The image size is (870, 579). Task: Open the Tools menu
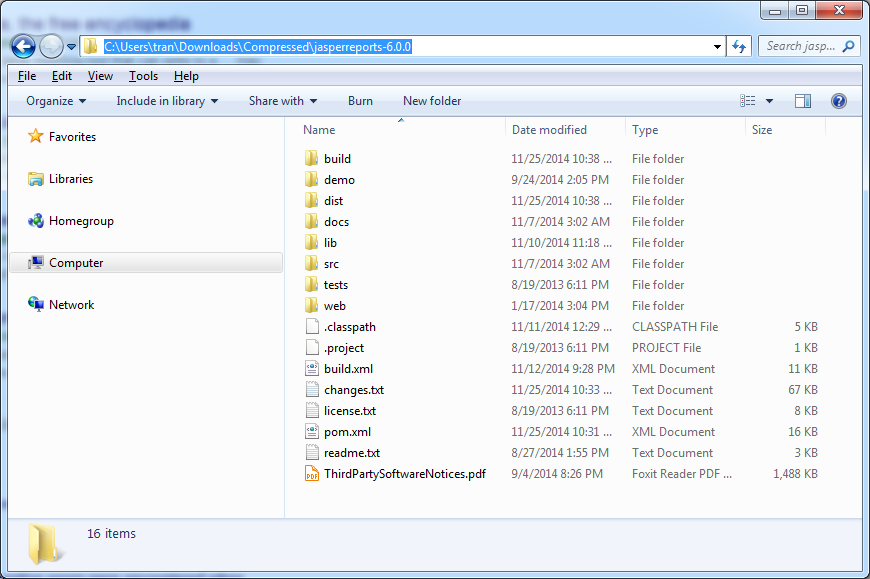pyautogui.click(x=143, y=76)
